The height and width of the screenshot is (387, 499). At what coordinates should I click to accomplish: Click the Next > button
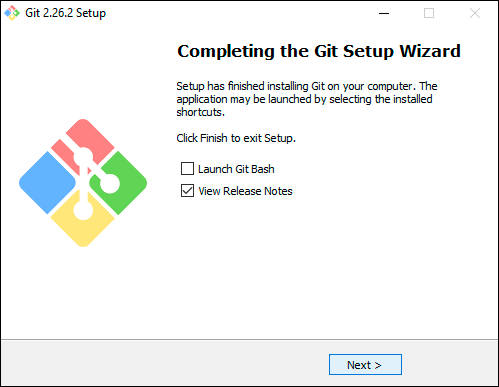click(x=365, y=365)
